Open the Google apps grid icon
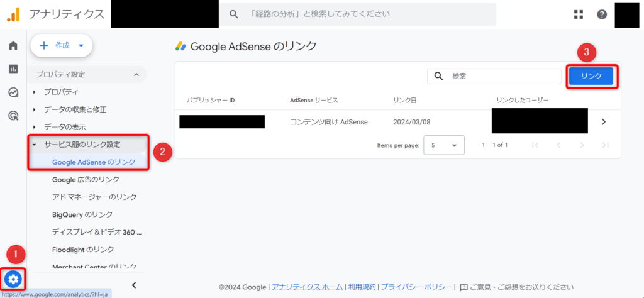The width and height of the screenshot is (644, 298). click(x=579, y=14)
